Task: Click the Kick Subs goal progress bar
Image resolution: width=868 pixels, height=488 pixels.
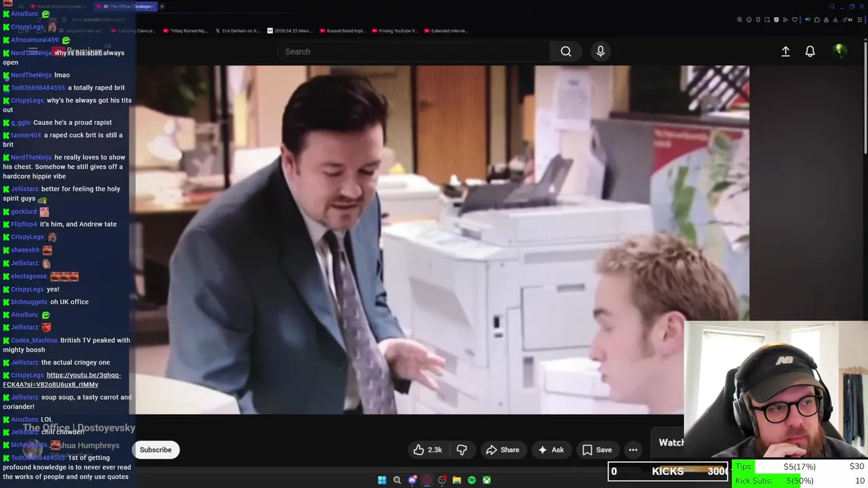Action: pyautogui.click(x=800, y=481)
